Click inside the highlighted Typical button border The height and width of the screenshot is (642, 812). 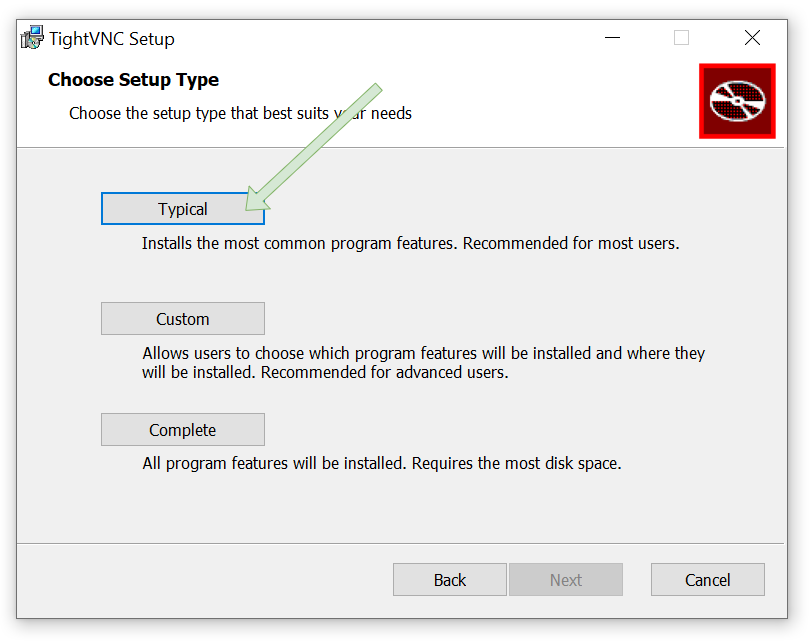click(x=183, y=208)
